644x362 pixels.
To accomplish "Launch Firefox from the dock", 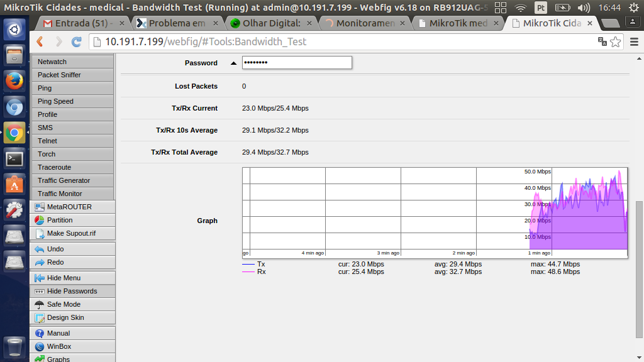I will coord(14,81).
